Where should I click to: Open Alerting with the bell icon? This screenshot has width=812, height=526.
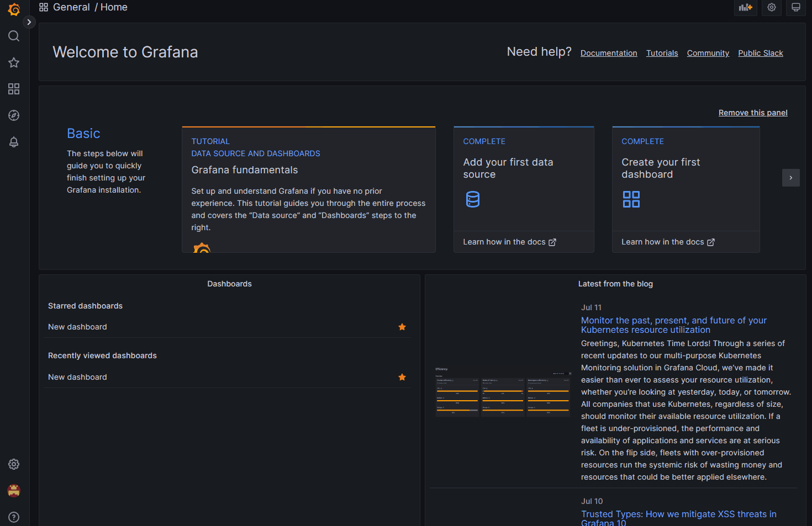[x=14, y=142]
